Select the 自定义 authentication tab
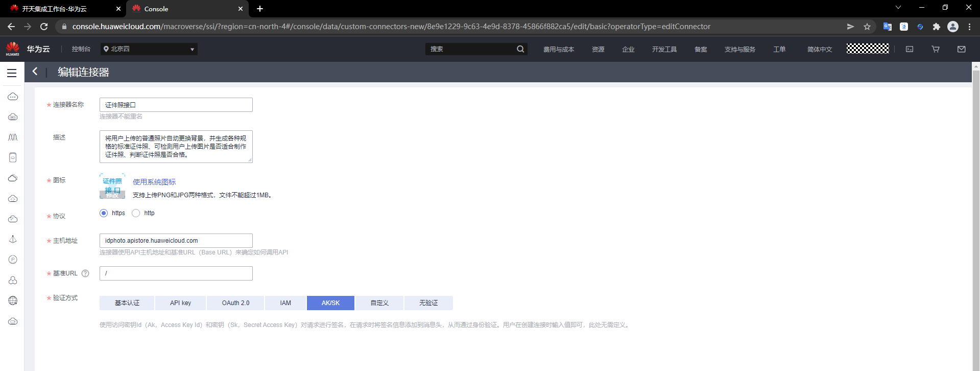This screenshot has height=371, width=980. click(x=379, y=303)
